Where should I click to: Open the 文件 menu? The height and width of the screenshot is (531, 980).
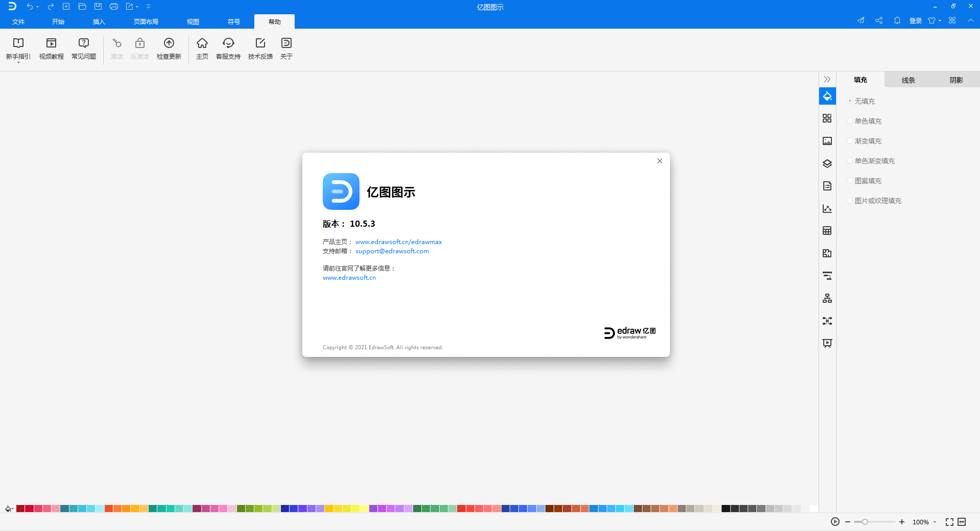tap(19, 21)
